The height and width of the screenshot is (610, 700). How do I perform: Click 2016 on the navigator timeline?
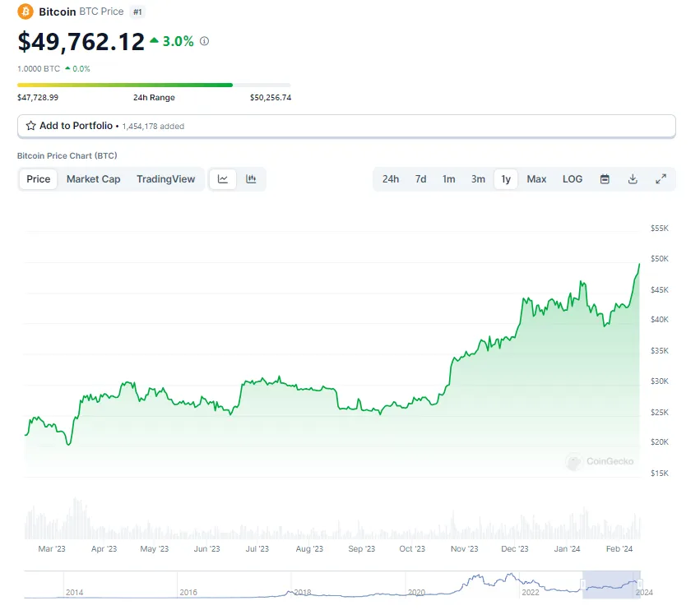tap(188, 592)
